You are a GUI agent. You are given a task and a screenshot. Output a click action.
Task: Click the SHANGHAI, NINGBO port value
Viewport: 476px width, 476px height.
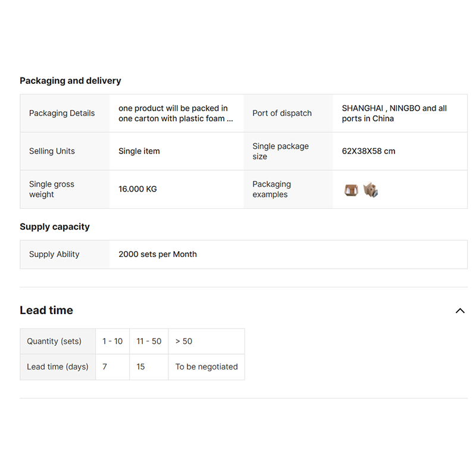tap(394, 114)
